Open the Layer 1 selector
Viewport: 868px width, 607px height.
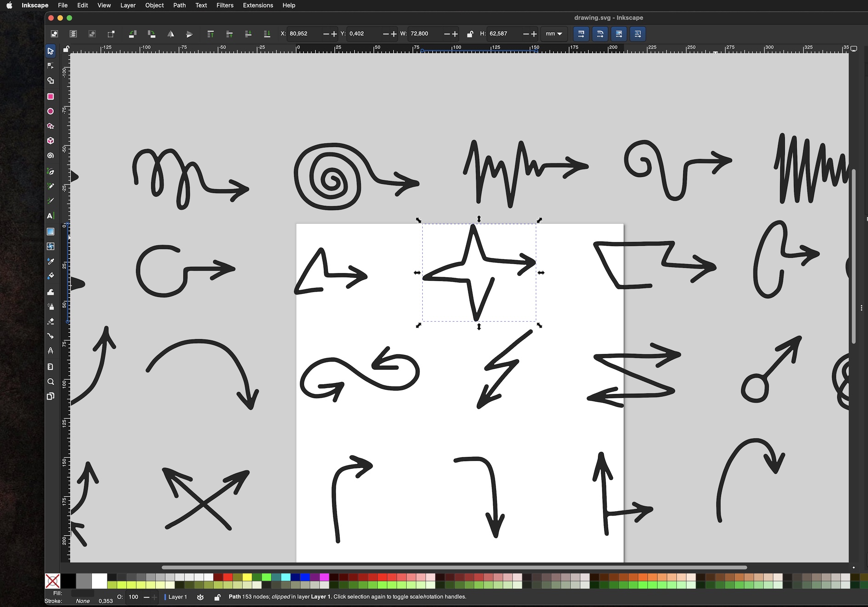click(176, 597)
